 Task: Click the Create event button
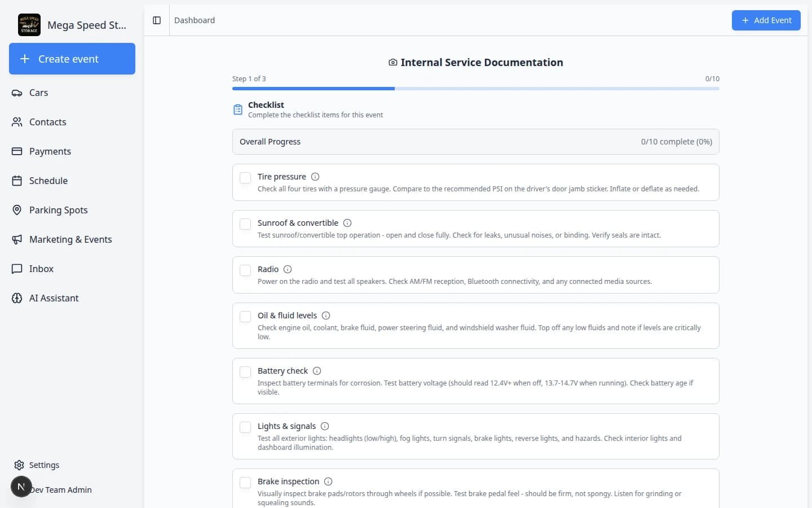point(72,59)
